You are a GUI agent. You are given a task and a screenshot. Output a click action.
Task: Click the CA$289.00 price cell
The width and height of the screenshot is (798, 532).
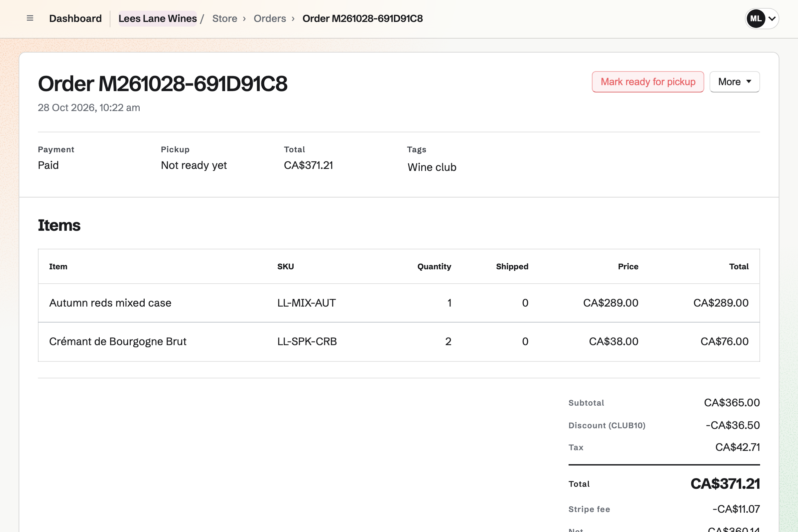(x=611, y=303)
